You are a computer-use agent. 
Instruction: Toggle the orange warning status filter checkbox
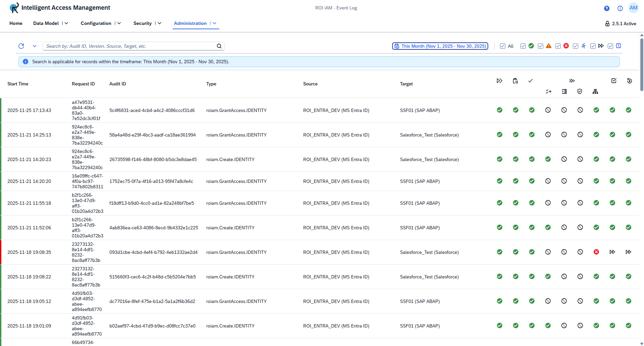click(x=540, y=46)
